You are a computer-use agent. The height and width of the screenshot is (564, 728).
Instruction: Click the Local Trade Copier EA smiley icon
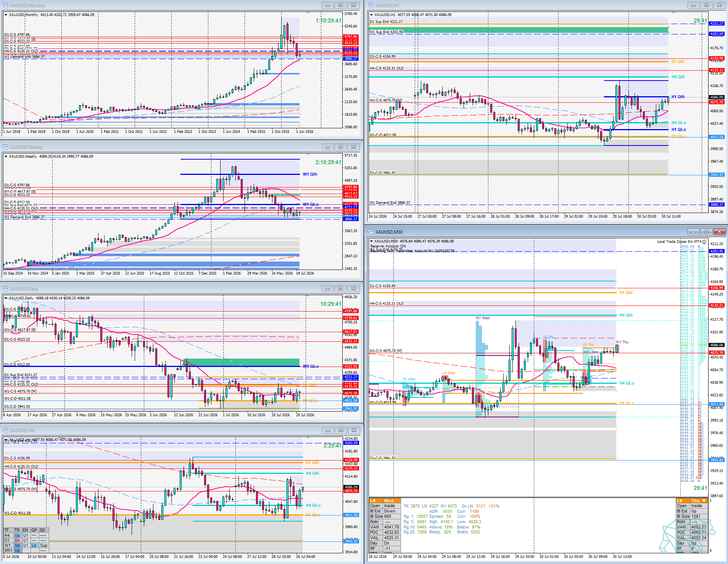(x=704, y=242)
